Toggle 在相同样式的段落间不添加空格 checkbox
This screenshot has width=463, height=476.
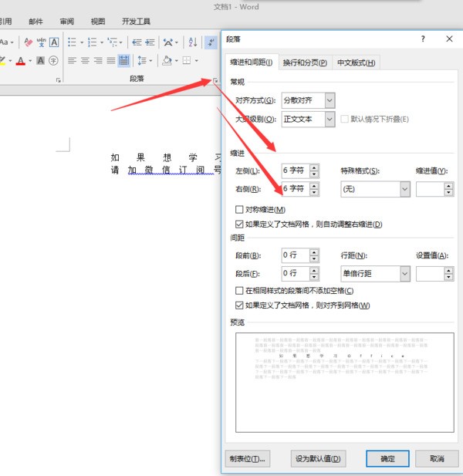pos(239,291)
